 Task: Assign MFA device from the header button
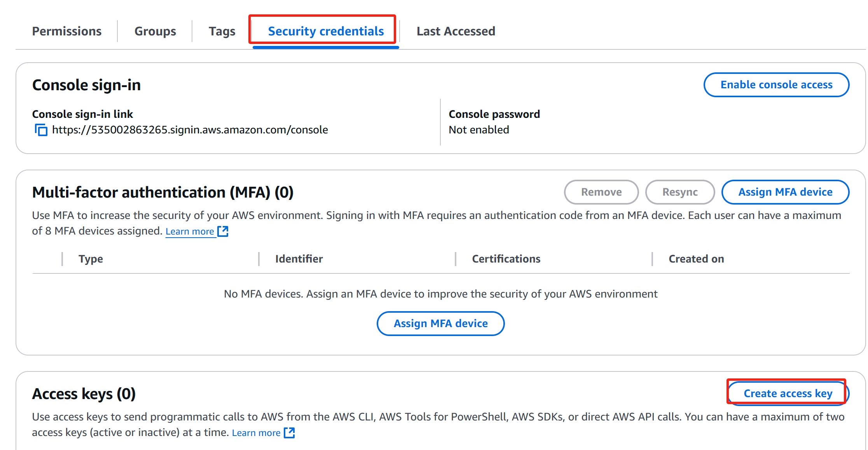[785, 192]
